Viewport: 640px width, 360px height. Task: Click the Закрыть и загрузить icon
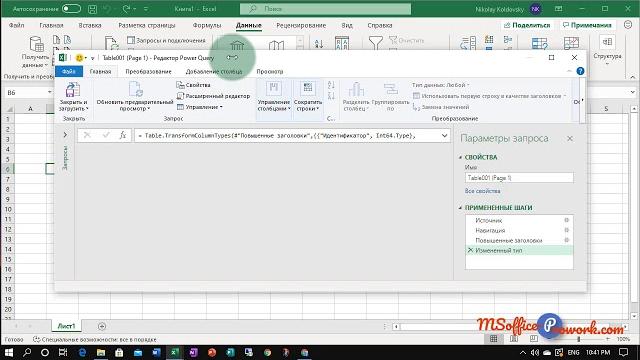point(73,89)
